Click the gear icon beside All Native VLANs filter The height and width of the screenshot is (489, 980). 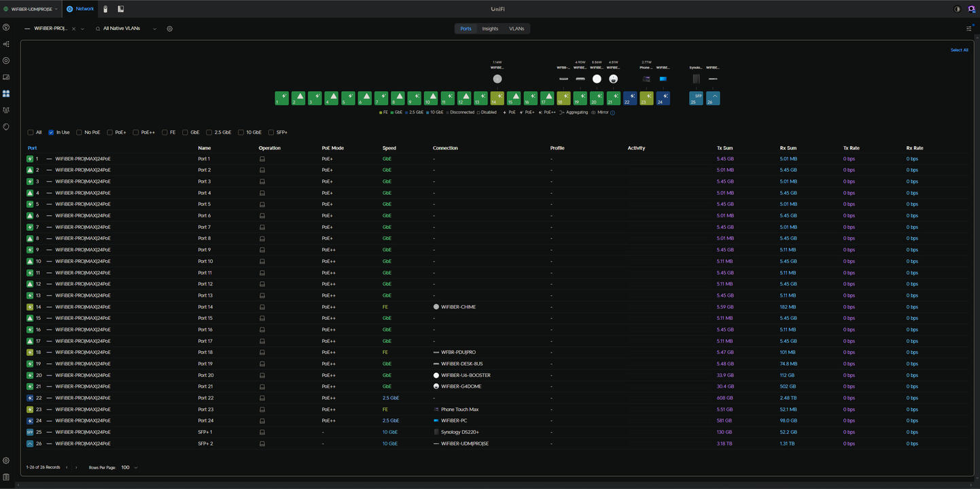tap(169, 29)
